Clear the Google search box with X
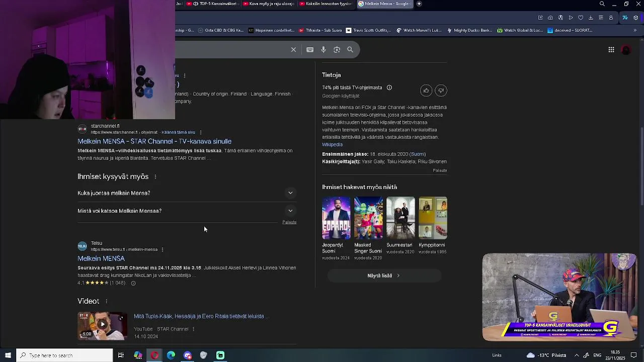Viewport: 644px width, 362px height. point(293,50)
